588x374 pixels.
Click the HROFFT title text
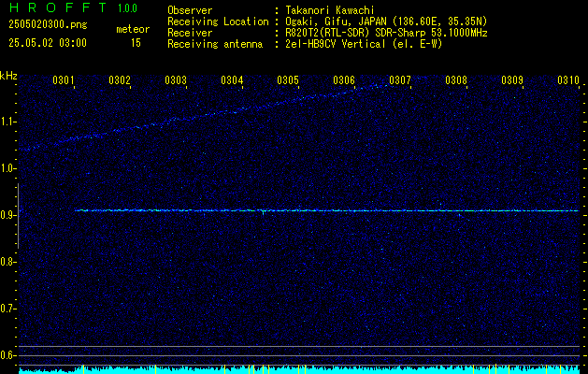(x=58, y=7)
